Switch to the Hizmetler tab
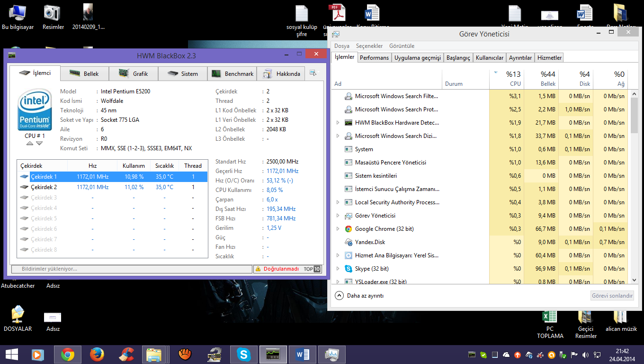Screen dimensions: 644x364 click(549, 58)
